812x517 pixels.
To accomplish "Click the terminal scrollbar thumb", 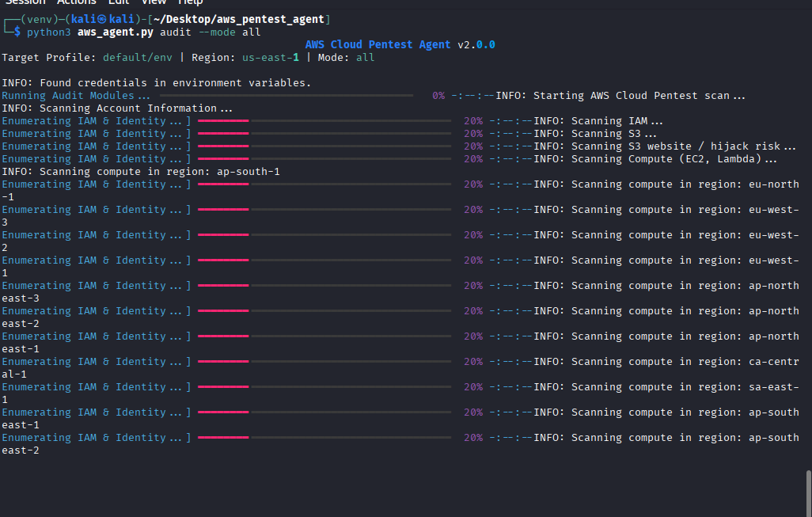I will [808, 491].
